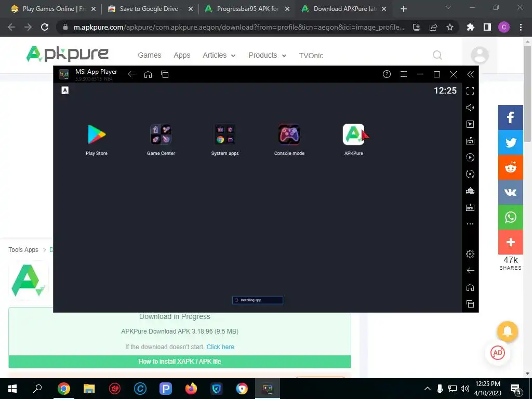Share on VK

click(x=511, y=192)
